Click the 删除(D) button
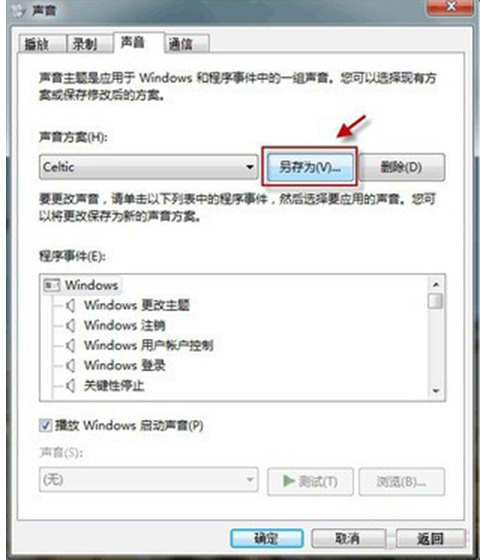This screenshot has height=560, width=480. (x=401, y=167)
